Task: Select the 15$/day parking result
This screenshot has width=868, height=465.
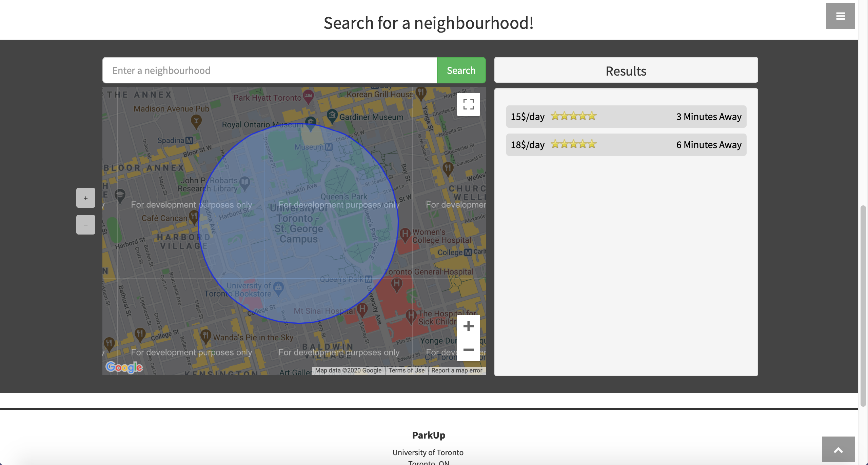Action: coord(626,117)
